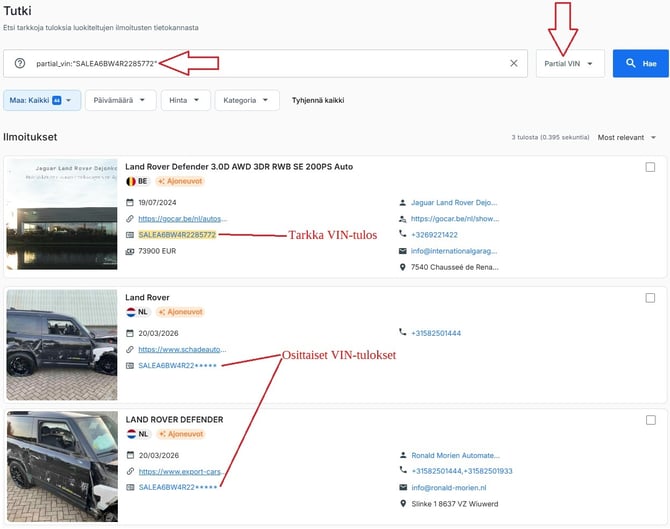Click the location pin beside Slinke 1 8637 VZ Wiuwerd

[x=403, y=504]
